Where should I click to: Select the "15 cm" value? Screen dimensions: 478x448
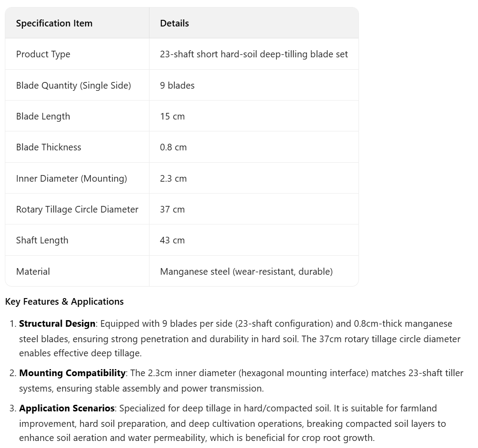tap(172, 116)
